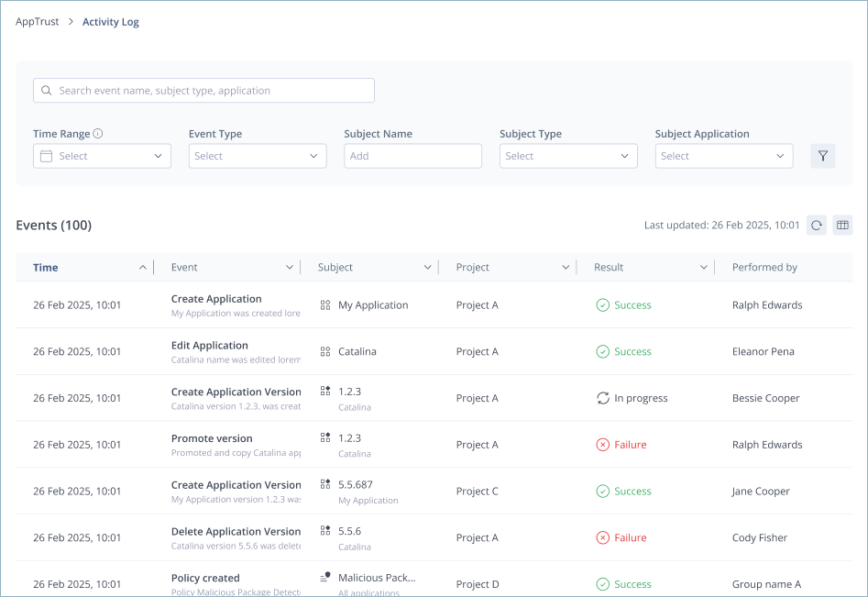Click the In progress result text

tap(641, 398)
